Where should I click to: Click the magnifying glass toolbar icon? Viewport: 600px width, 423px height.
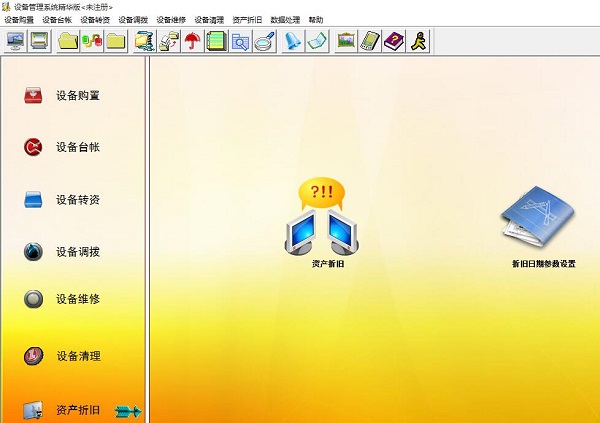[265, 41]
